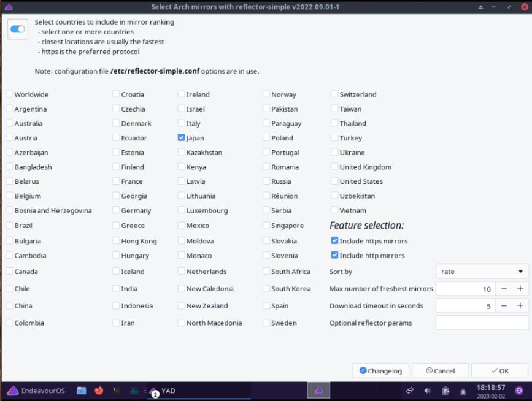Disable Include http mirrors checkbox

click(335, 255)
